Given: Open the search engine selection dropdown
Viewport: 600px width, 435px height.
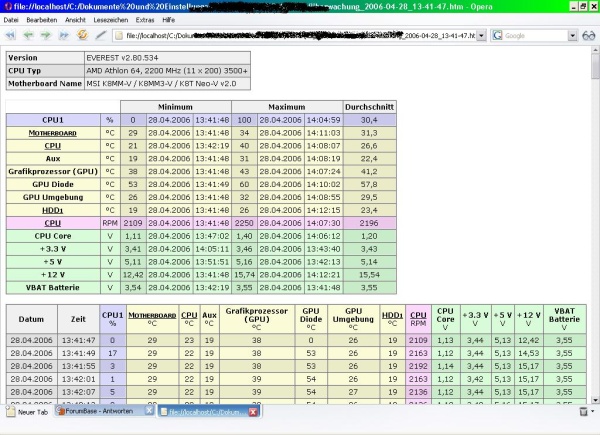Looking at the screenshot, I should [572, 36].
